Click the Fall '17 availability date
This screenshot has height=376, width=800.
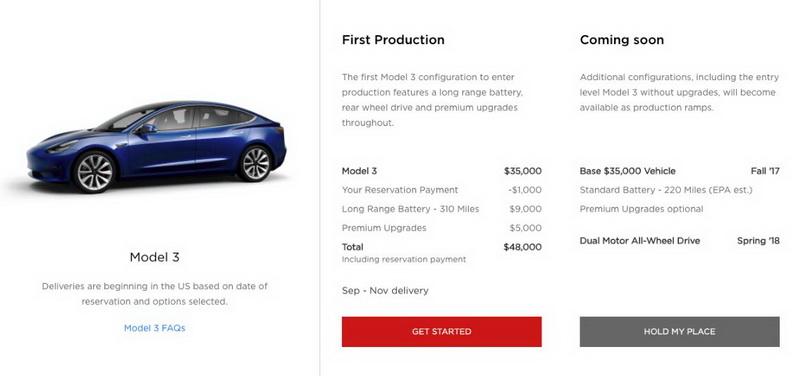click(765, 171)
